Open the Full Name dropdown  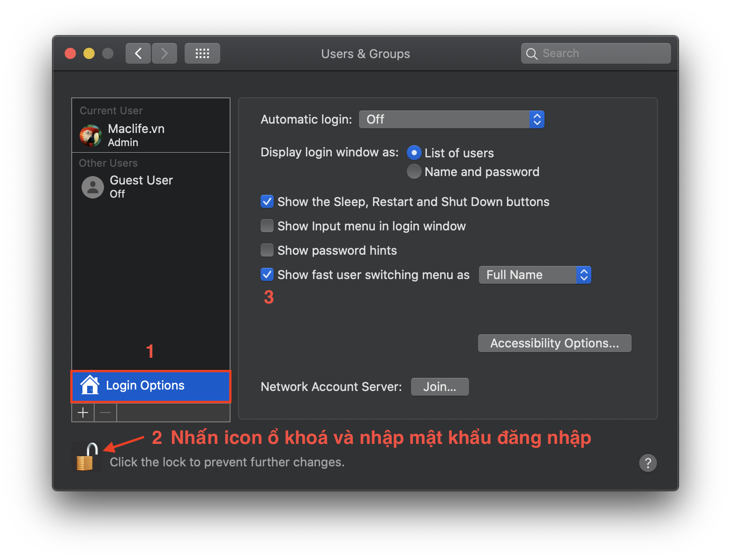coord(534,275)
